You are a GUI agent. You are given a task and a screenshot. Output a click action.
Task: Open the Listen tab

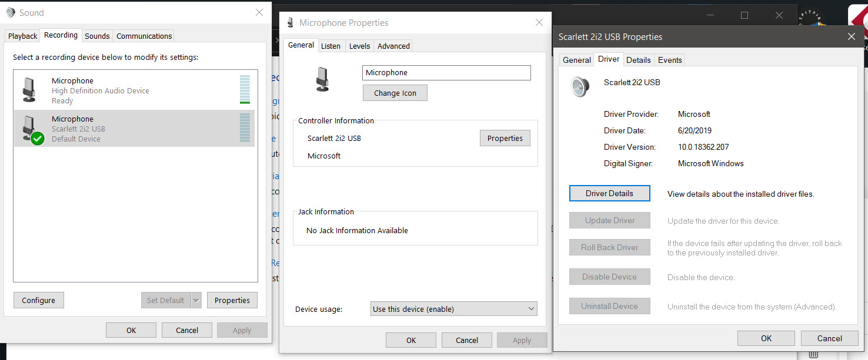pyautogui.click(x=330, y=46)
